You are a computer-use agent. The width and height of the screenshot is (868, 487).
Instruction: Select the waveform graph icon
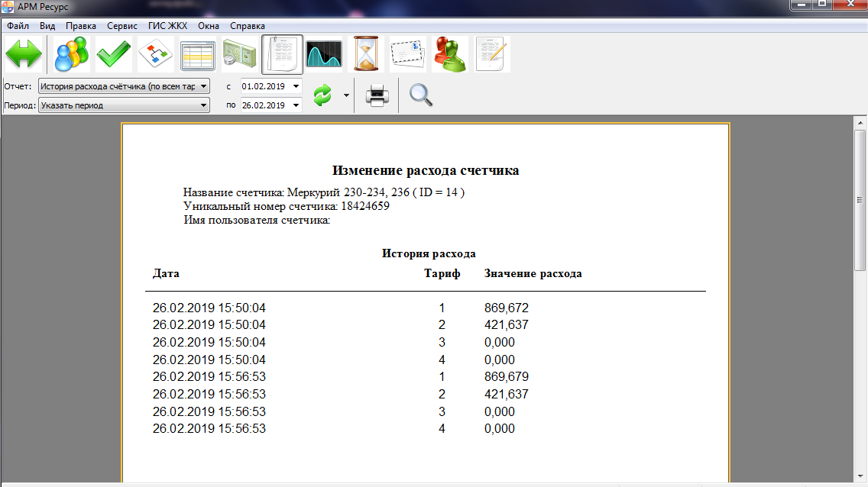[x=324, y=55]
